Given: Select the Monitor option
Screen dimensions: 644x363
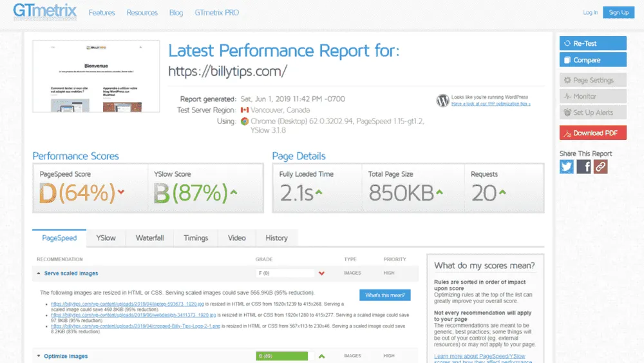Looking at the screenshot, I should tap(592, 96).
